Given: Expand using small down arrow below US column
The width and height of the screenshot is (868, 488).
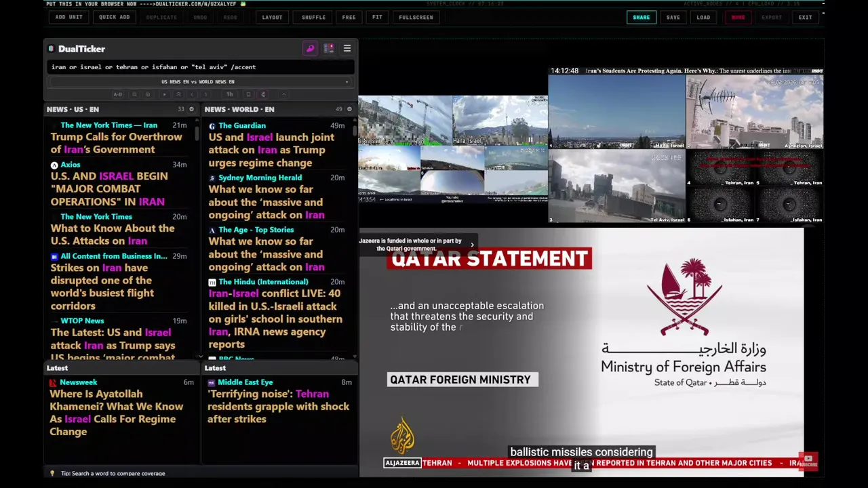Looking at the screenshot, I should tap(200, 356).
